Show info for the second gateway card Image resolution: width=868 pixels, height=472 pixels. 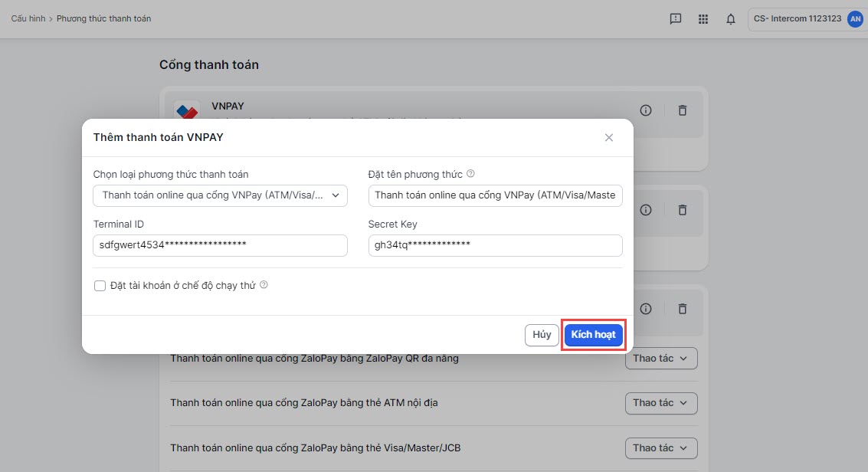[x=646, y=210]
